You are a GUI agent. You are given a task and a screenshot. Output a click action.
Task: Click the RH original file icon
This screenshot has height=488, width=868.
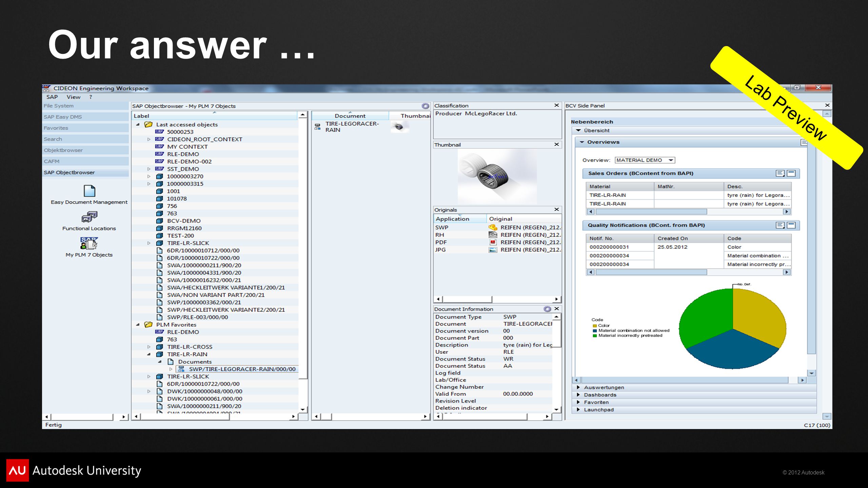pyautogui.click(x=493, y=235)
